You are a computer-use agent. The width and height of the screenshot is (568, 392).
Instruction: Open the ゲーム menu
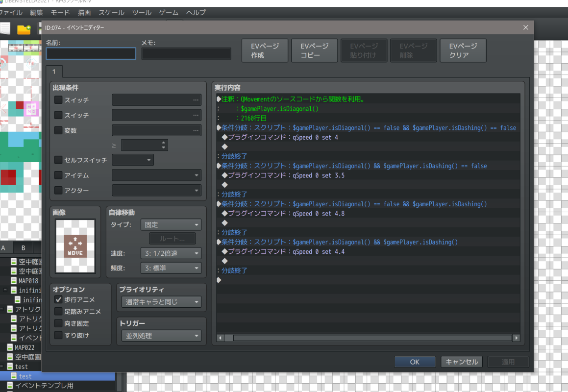(x=169, y=13)
